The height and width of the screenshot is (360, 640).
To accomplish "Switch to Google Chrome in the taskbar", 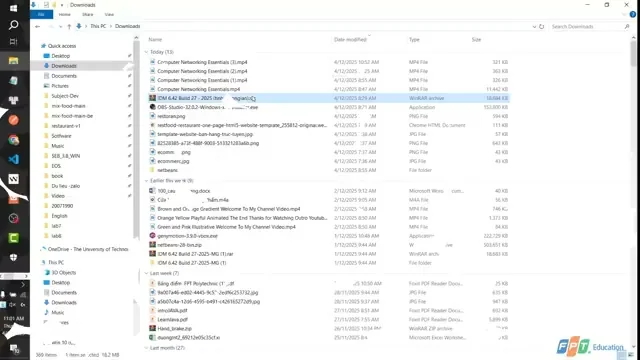I will 13,140.
